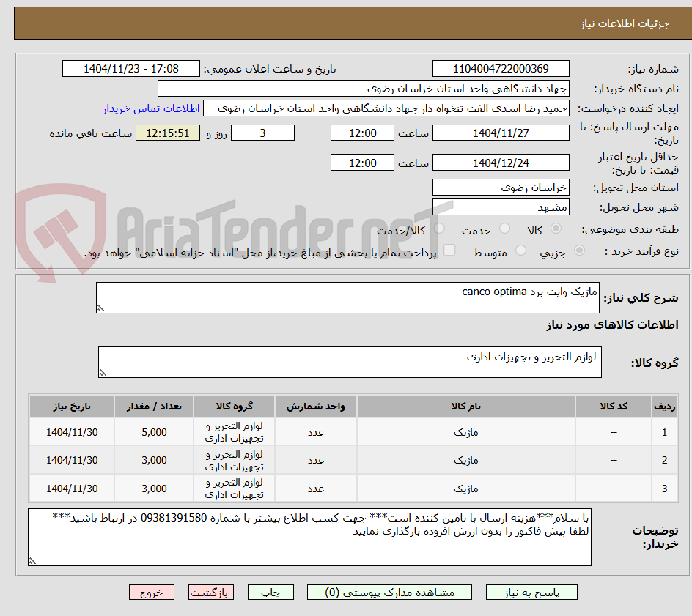
Task: Click the گروه کالا text box
Action: tap(350, 362)
